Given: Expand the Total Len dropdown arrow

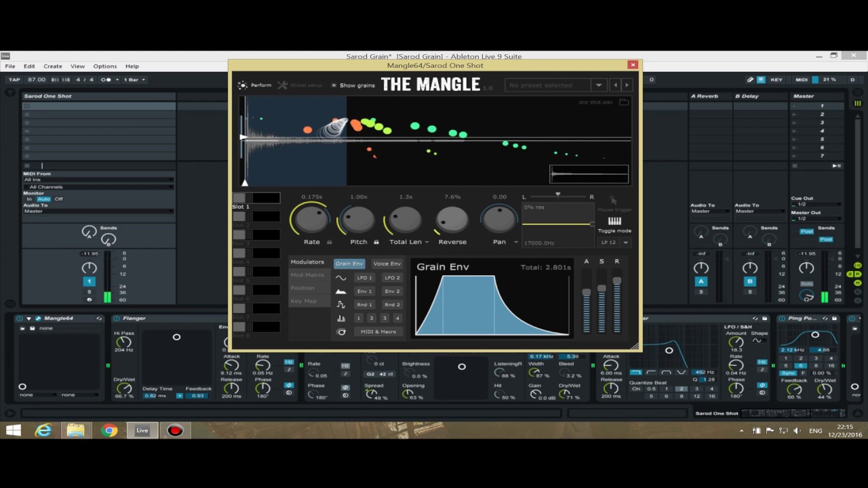Looking at the screenshot, I should [427, 242].
